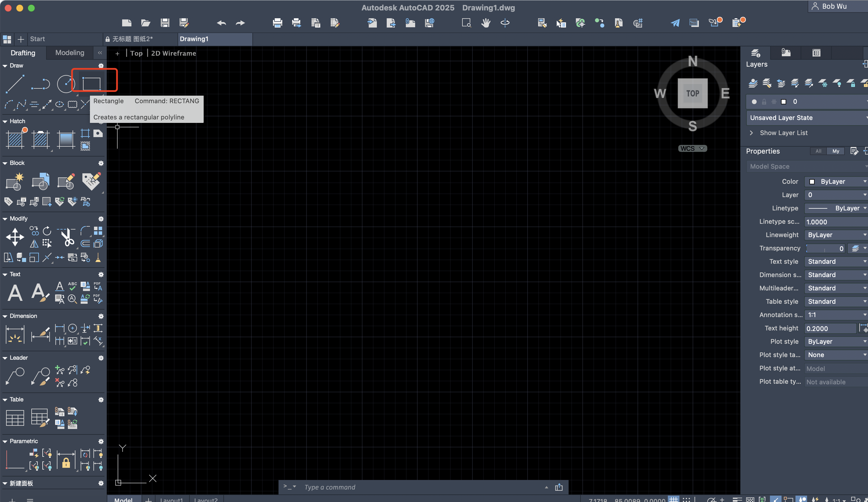Viewport: 868px width, 502px height.
Task: Click the TOP face of ViewCube
Action: [x=692, y=93]
